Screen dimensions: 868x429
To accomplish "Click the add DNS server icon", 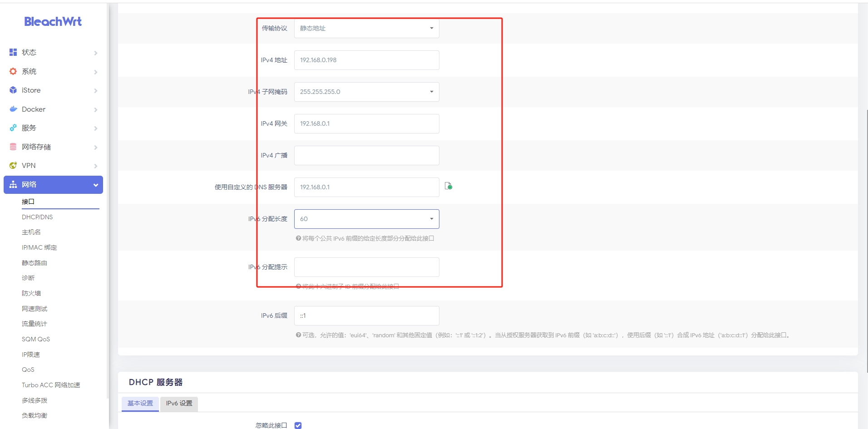I will (449, 186).
